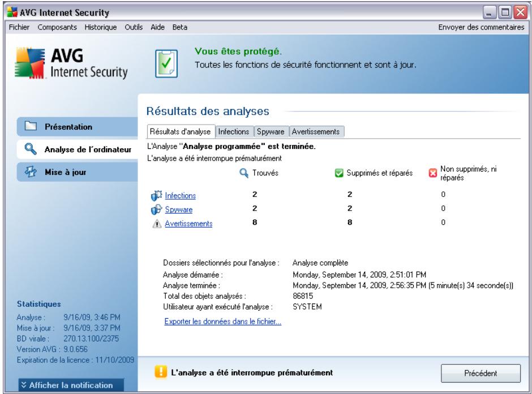
Task: Open the Spyware link in results
Action: pyautogui.click(x=179, y=209)
